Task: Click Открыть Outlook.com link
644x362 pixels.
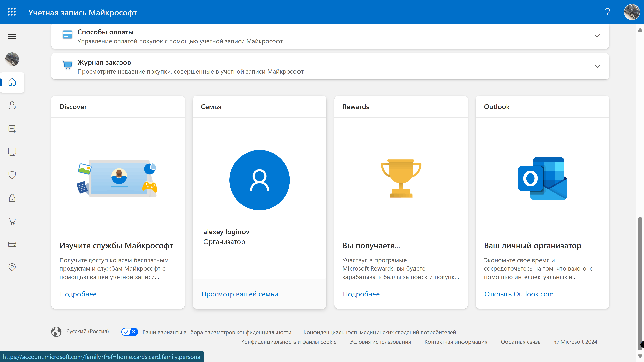Action: [519, 294]
